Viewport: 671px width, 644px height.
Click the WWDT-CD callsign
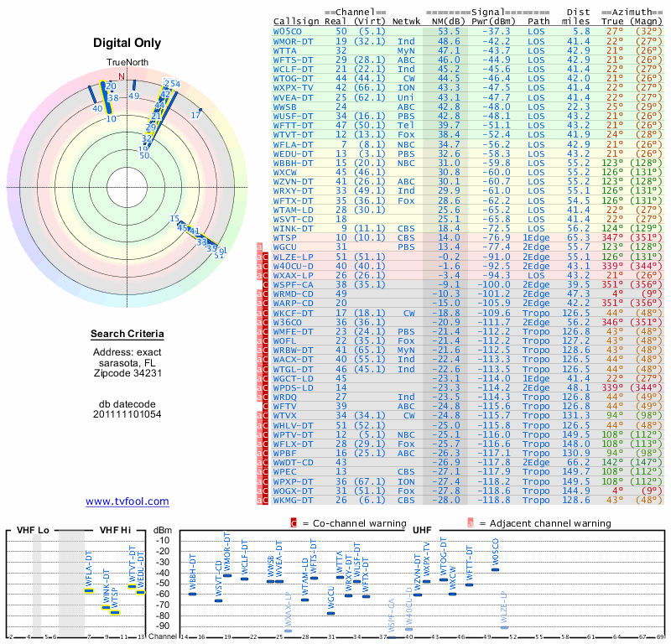point(293,463)
